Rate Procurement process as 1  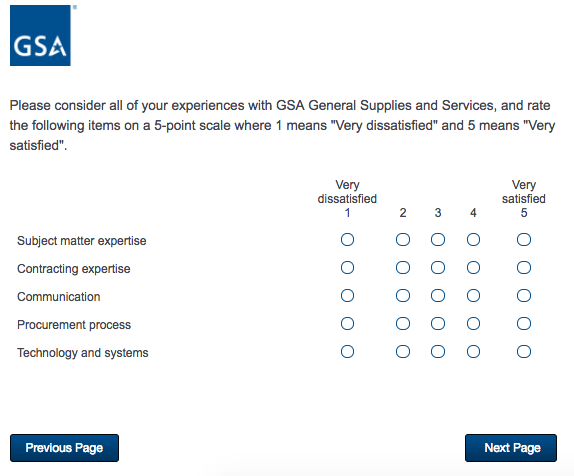pyautogui.click(x=347, y=324)
